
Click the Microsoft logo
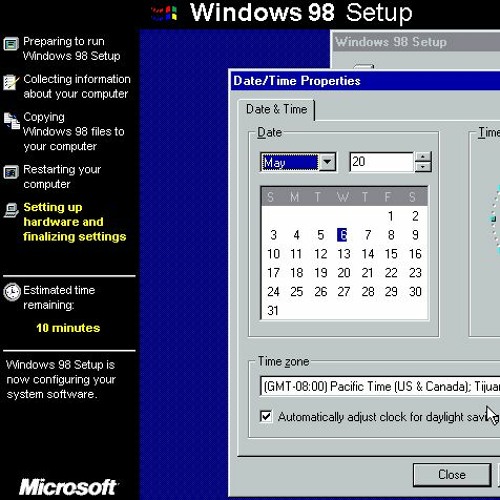coord(68,487)
